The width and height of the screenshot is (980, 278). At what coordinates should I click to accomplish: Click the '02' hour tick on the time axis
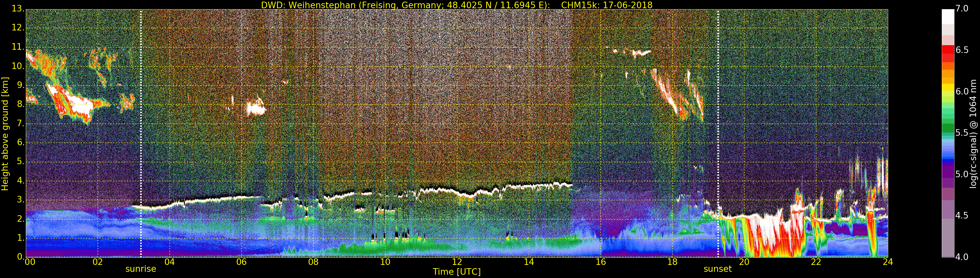click(x=98, y=262)
